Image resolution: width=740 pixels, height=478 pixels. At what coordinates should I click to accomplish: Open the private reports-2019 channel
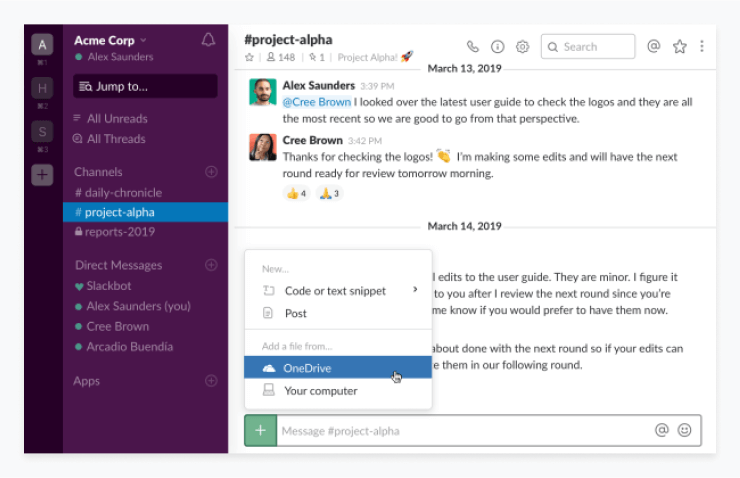[115, 232]
